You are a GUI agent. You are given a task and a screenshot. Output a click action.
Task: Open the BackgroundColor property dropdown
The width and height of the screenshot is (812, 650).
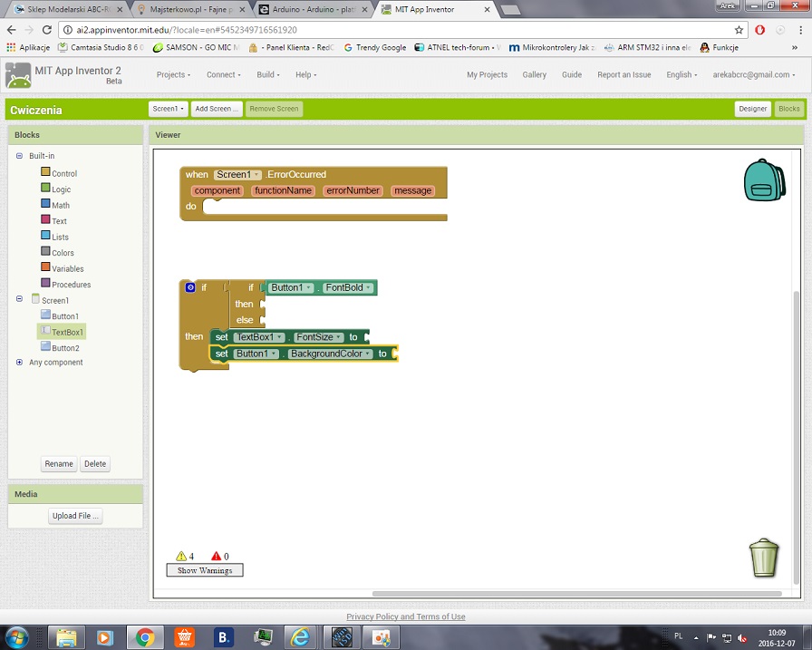pyautogui.click(x=331, y=354)
